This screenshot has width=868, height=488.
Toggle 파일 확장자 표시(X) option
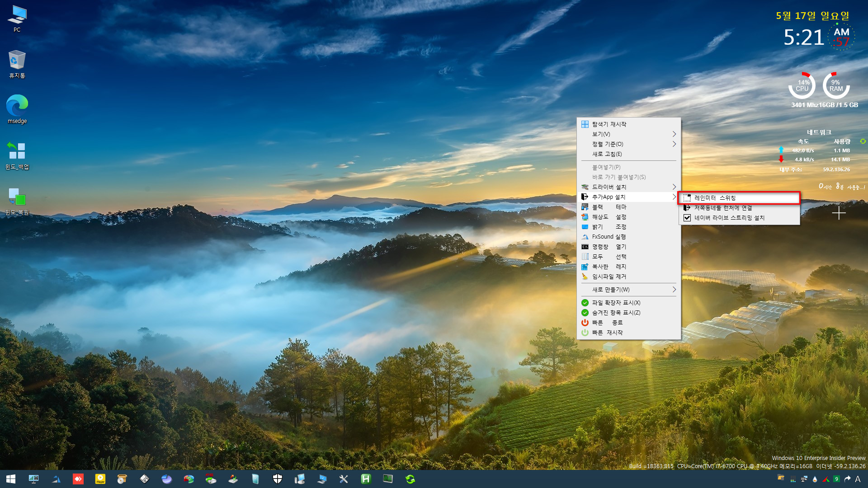[628, 303]
